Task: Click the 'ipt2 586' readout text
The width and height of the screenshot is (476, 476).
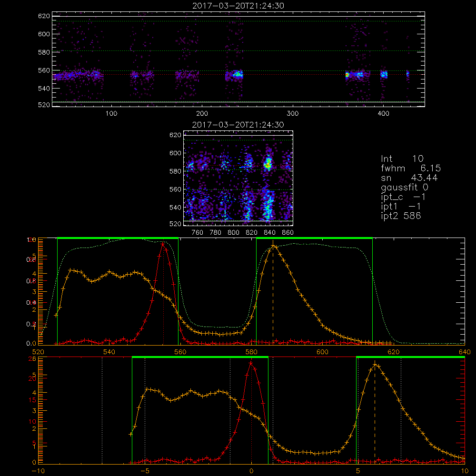Action: [401, 216]
